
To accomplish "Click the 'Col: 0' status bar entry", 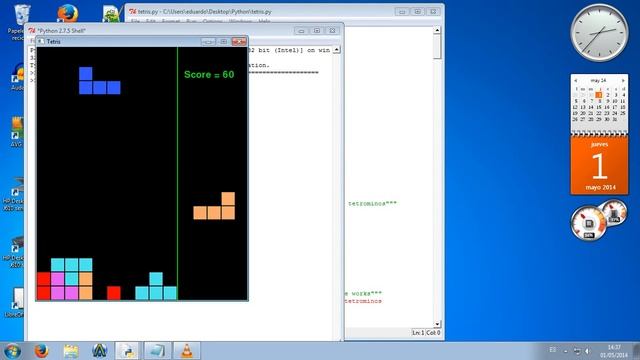I will (433, 333).
